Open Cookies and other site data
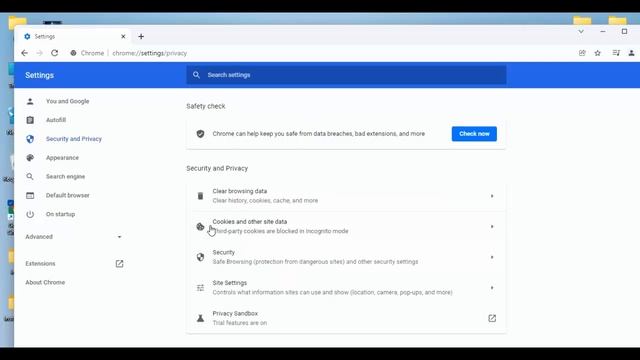This screenshot has width=640, height=360. 346,227
